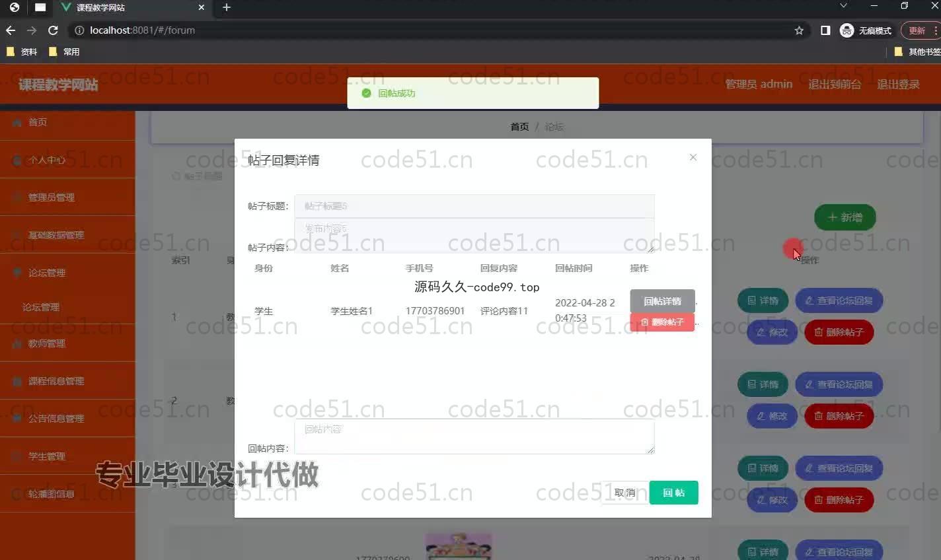
Task: Click phone number 17703786901 cell
Action: pyautogui.click(x=435, y=311)
